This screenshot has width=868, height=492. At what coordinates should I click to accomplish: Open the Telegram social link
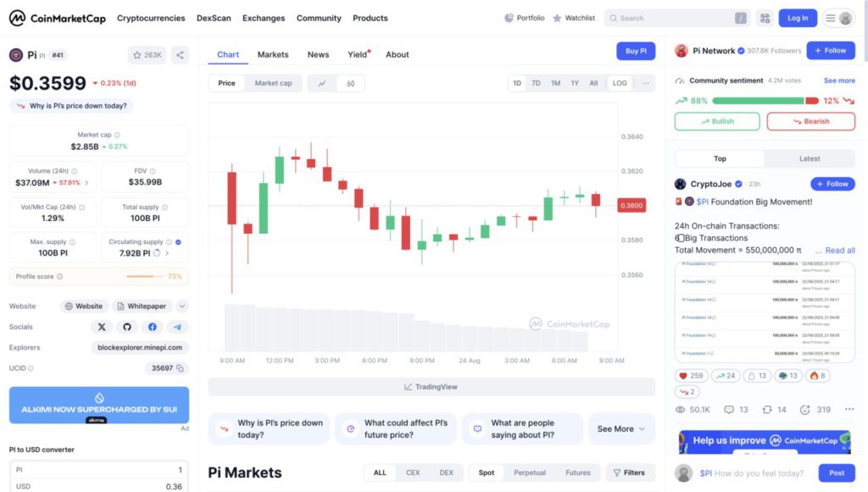177,327
